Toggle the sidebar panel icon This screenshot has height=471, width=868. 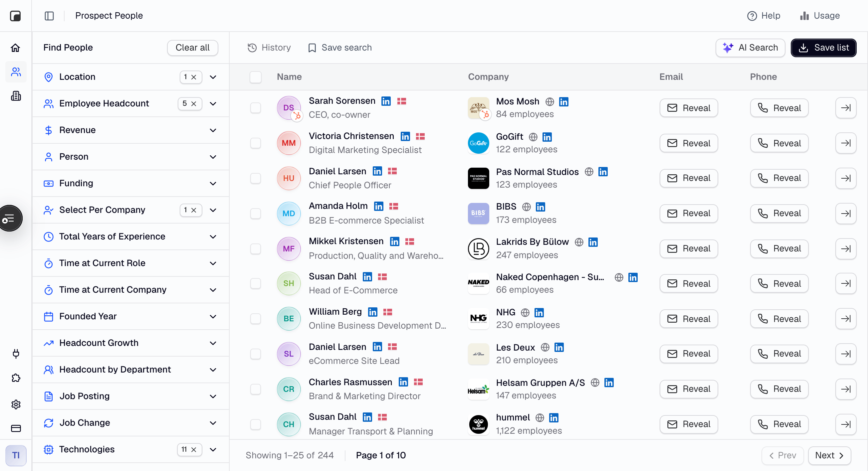tap(49, 16)
